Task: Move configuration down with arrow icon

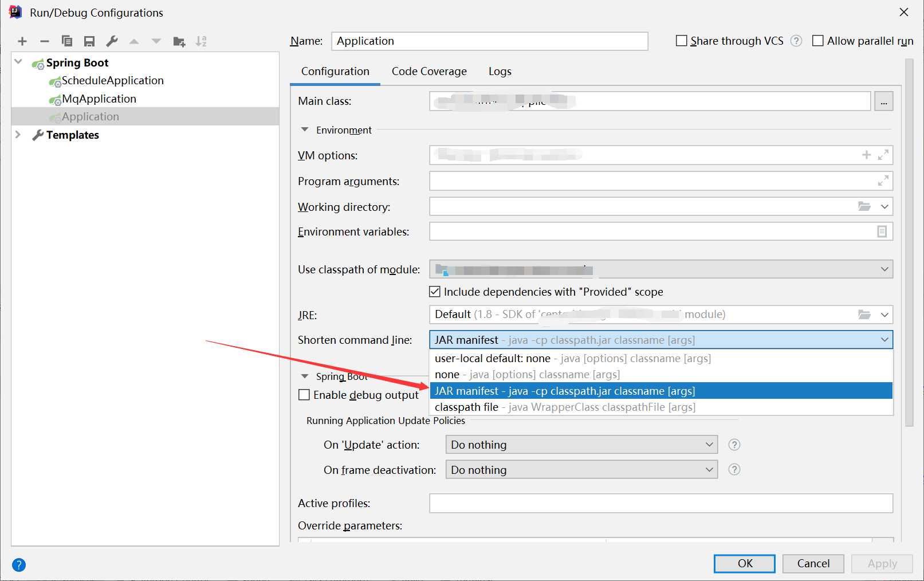Action: [x=156, y=41]
